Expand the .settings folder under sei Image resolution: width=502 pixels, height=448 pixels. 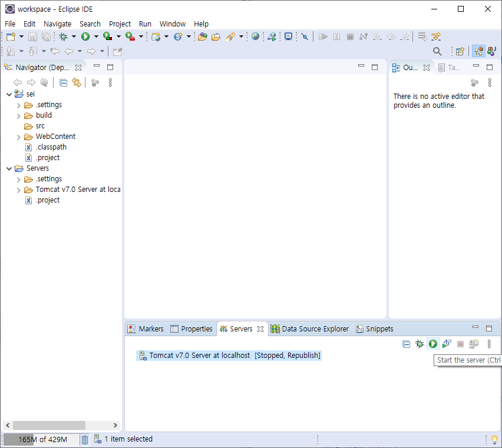pyautogui.click(x=19, y=105)
